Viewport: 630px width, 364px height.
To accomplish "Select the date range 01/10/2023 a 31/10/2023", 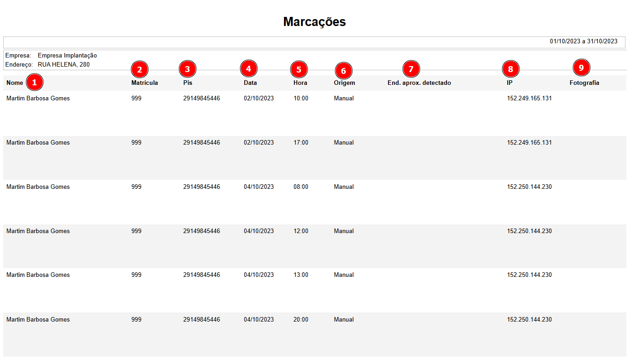I will click(x=583, y=42).
